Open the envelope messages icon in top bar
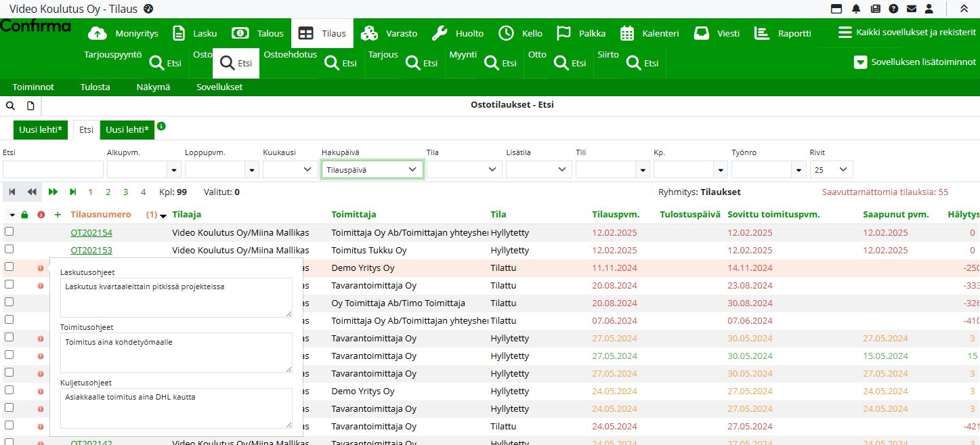The width and height of the screenshot is (980, 445). [x=912, y=9]
